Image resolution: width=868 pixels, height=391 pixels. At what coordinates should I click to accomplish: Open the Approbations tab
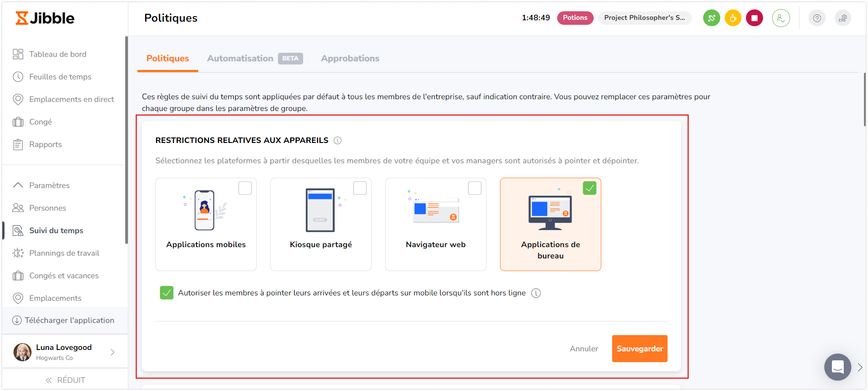pyautogui.click(x=350, y=58)
